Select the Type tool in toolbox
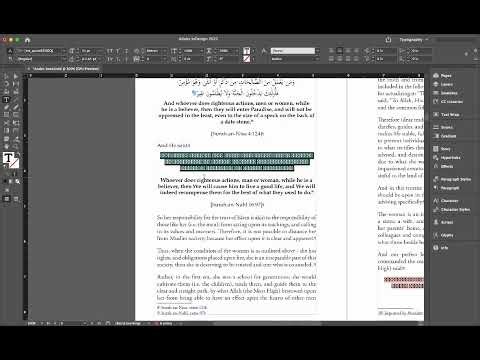Image resolution: width=480 pixels, height=360 pixels. click(x=6, y=99)
